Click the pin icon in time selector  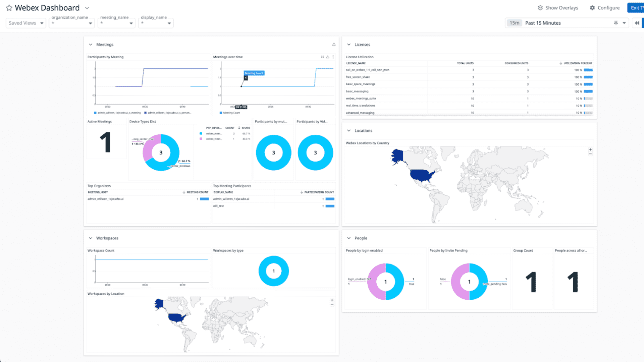[x=616, y=23]
